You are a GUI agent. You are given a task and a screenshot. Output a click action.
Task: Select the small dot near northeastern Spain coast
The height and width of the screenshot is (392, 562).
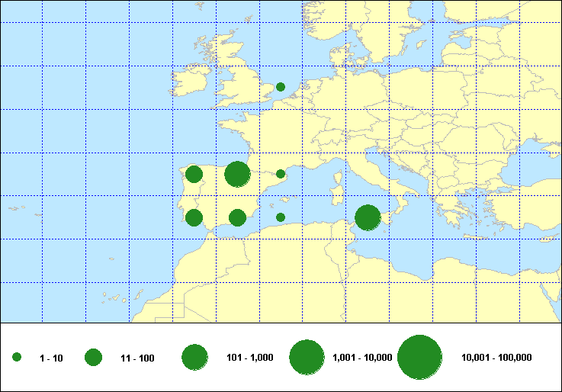click(281, 174)
